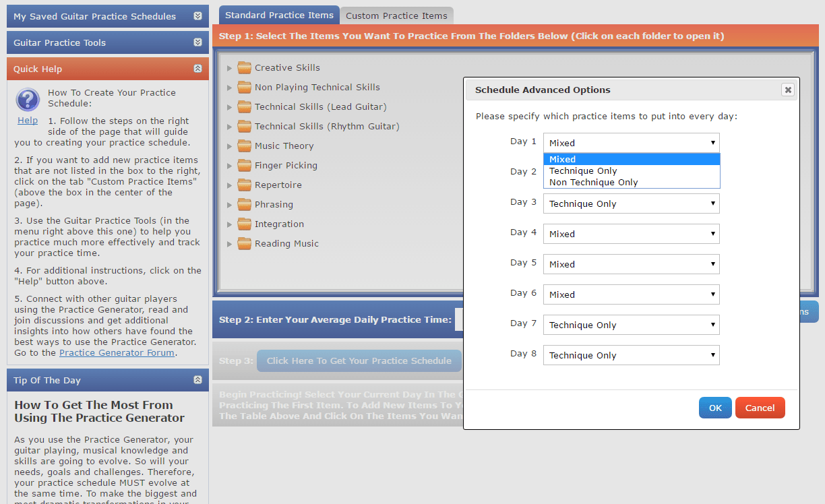Click the Technical Skills (Lead Guitar) label

click(321, 106)
